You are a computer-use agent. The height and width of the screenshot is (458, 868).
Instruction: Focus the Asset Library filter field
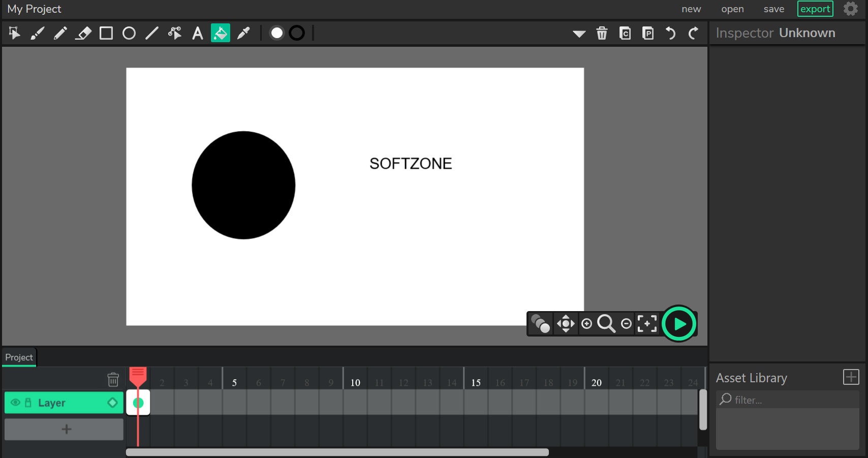pos(788,400)
